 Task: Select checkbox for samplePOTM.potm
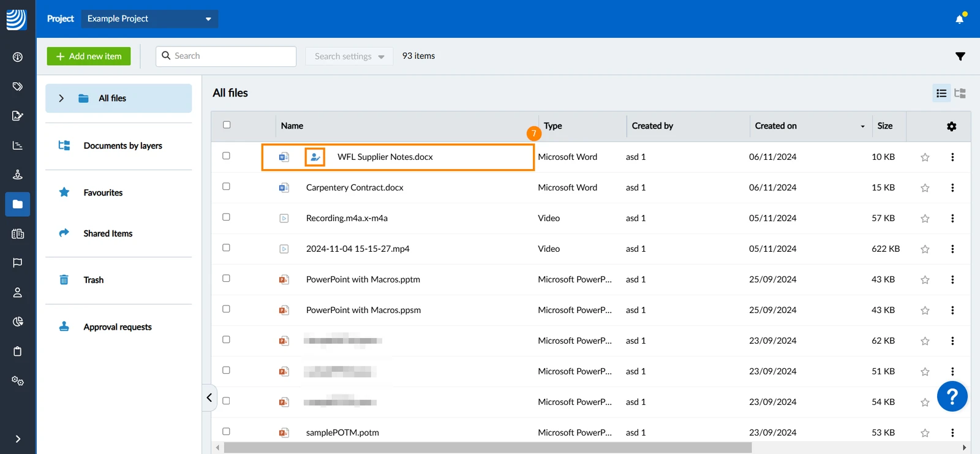[x=226, y=431]
